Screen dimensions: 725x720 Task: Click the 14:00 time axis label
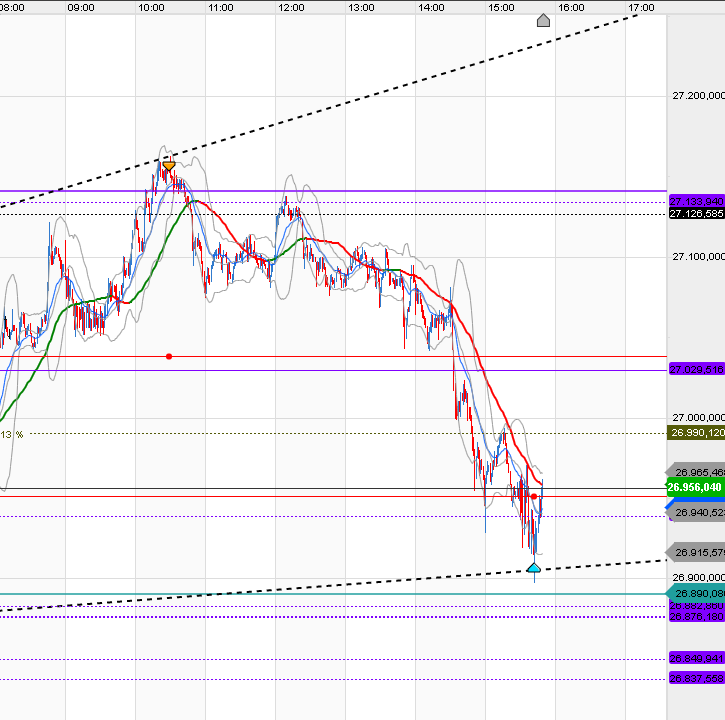point(431,7)
